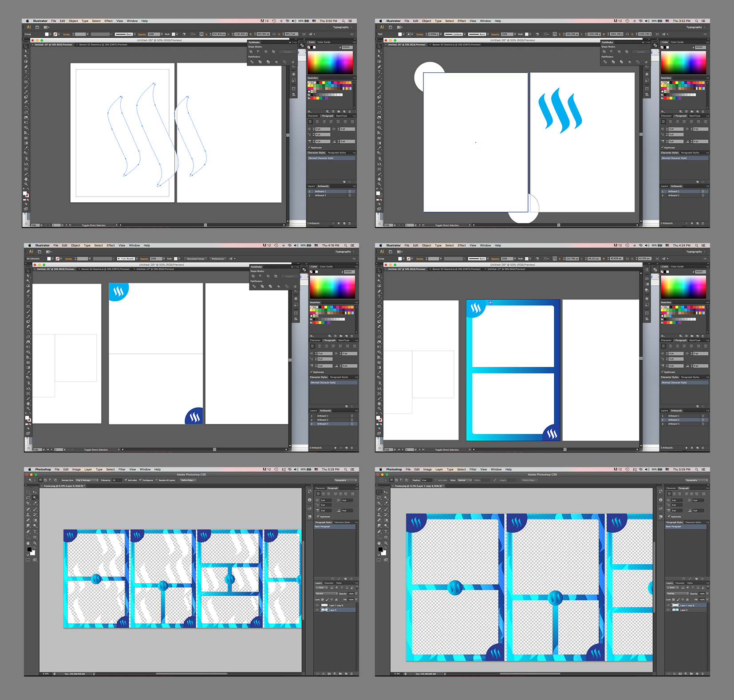
Task: Select Zoom tool in 5:29 PM Photoshop
Action: point(386,543)
